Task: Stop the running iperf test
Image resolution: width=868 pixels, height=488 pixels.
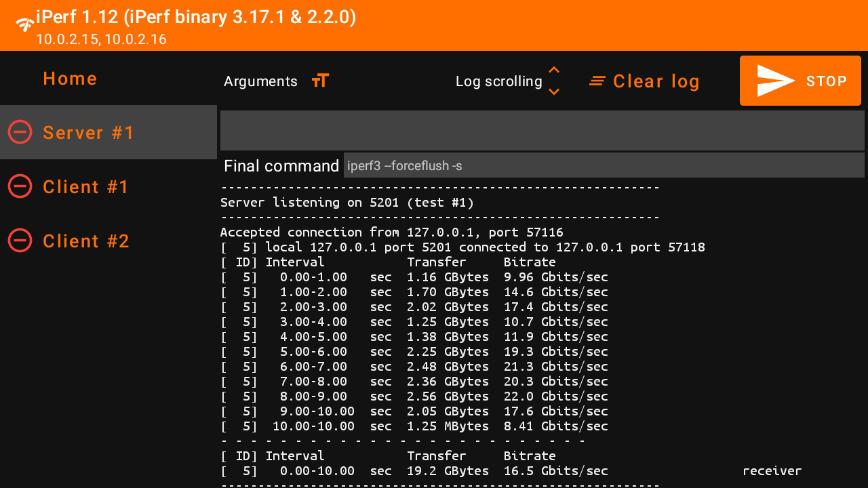Action: click(800, 81)
